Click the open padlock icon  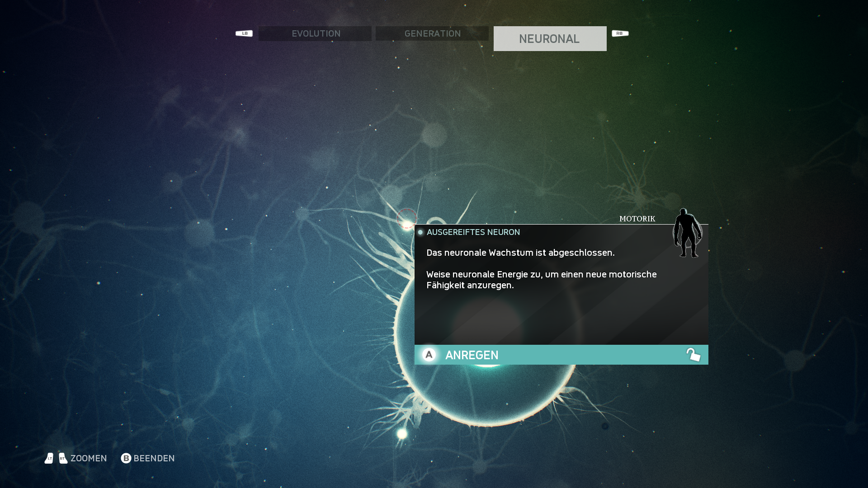point(693,355)
